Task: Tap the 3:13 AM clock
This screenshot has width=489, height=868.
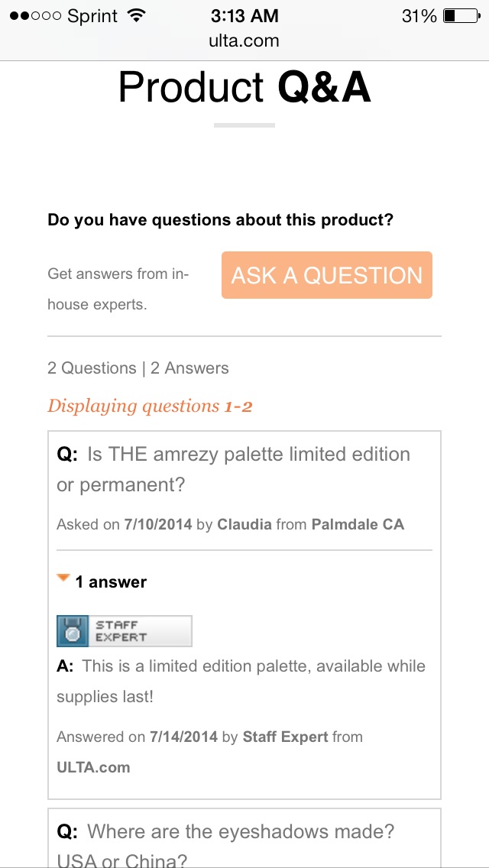Action: pyautogui.click(x=244, y=16)
